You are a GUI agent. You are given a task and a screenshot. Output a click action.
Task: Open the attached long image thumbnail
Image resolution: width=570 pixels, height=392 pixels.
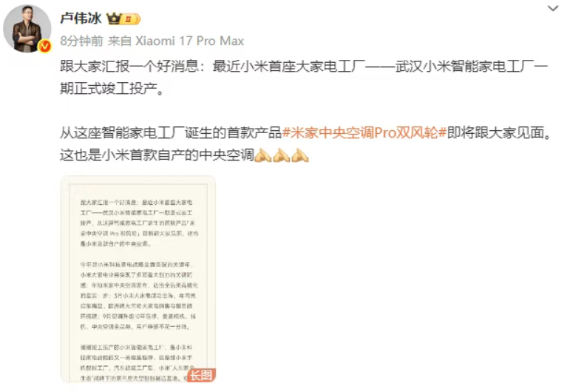pyautogui.click(x=138, y=279)
